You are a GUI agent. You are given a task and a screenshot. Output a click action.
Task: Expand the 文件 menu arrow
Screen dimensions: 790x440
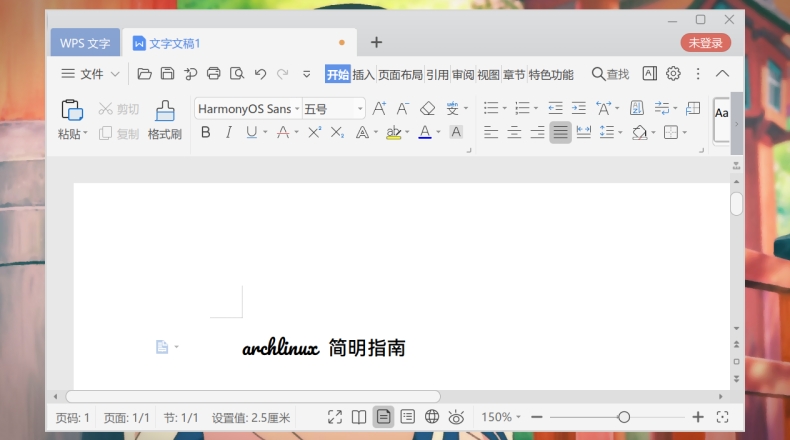pyautogui.click(x=115, y=74)
